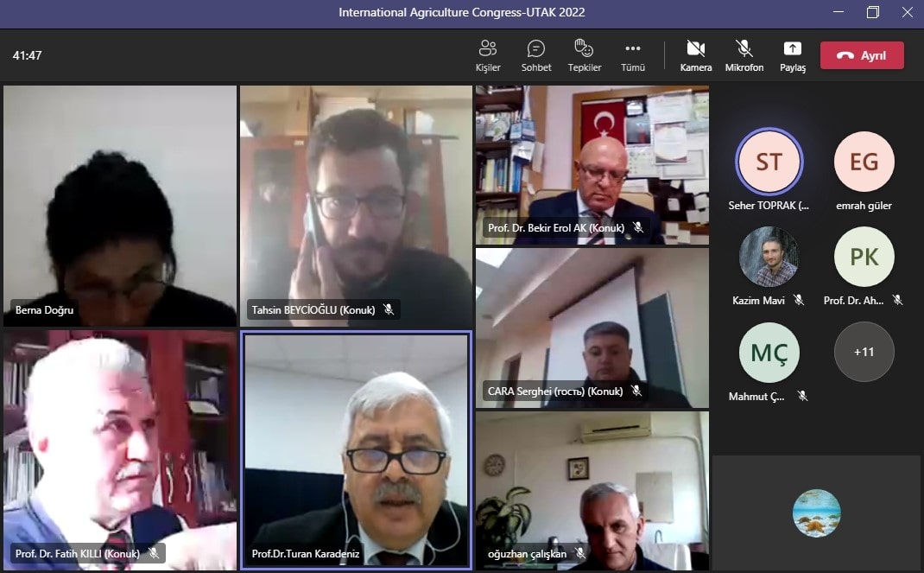Click the Prof.Dr.Turan Karadeniz name label

click(305, 553)
